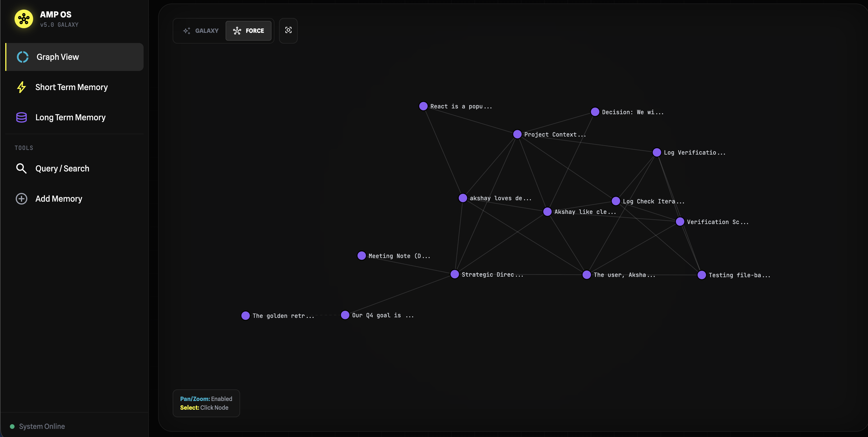The width and height of the screenshot is (868, 437).
Task: Click the Query / Search magnifier icon
Action: click(22, 169)
